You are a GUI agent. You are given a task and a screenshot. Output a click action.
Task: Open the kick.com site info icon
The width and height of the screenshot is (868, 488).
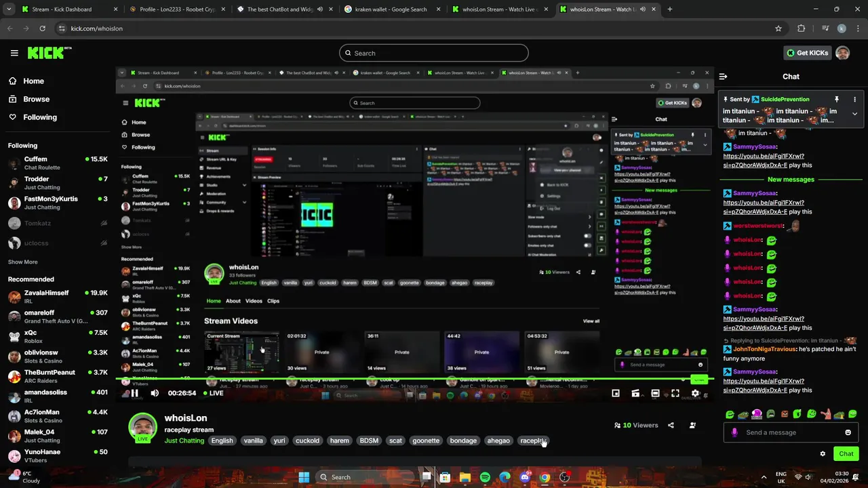click(62, 28)
